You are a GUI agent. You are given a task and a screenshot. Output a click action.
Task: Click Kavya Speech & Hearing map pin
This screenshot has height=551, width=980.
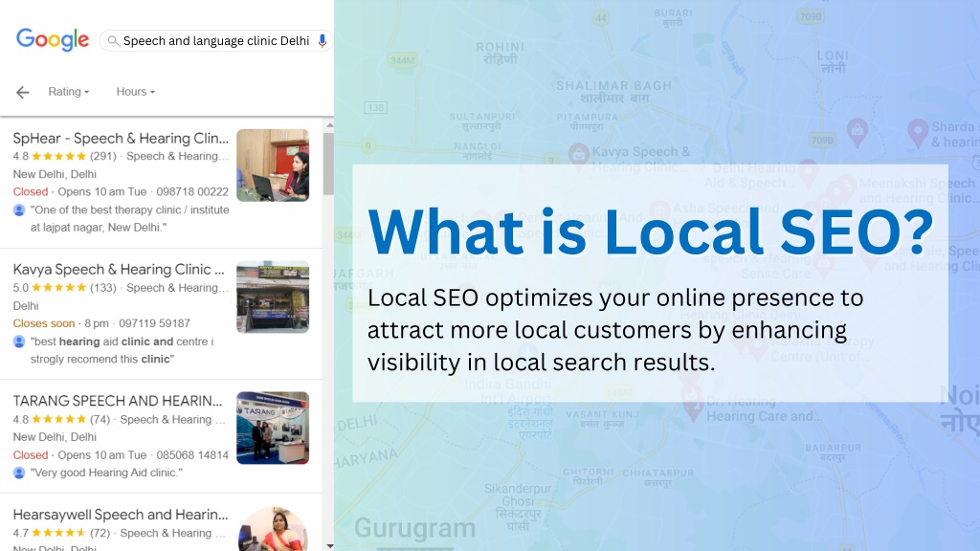coord(578,154)
